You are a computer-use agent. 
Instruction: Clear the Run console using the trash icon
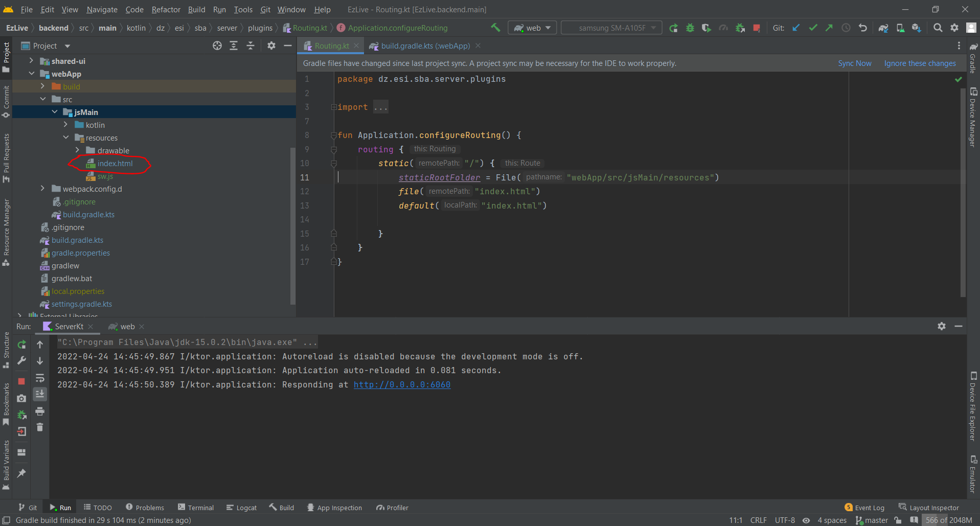40,427
